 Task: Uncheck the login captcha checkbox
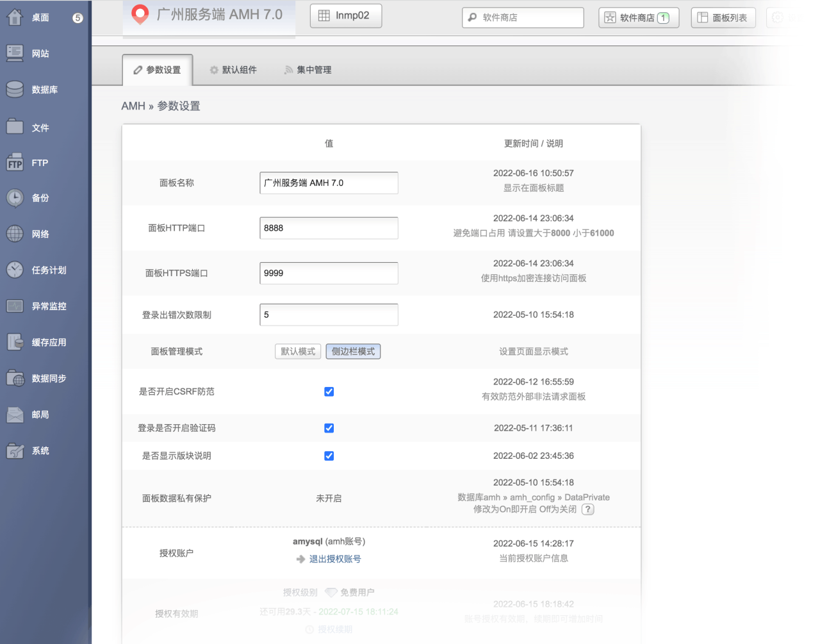329,428
